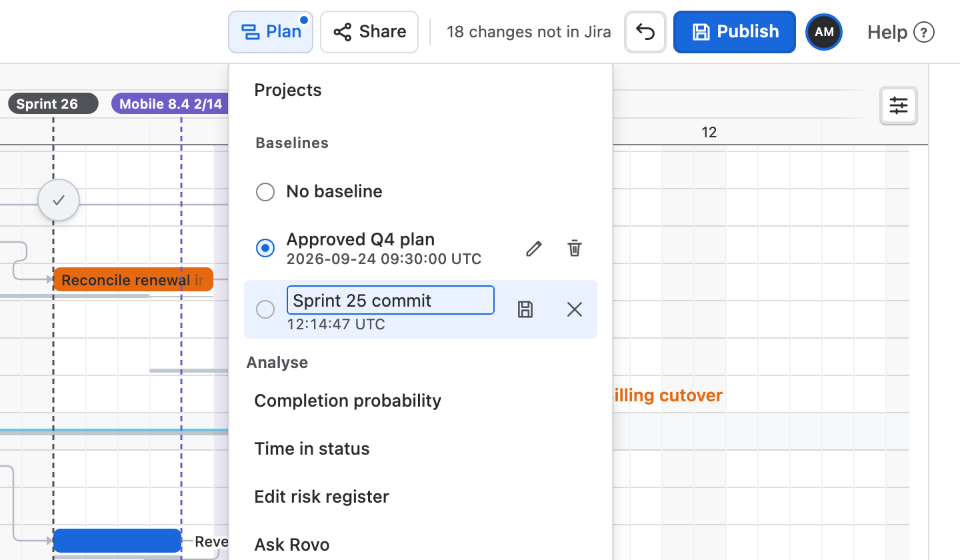Undo the last plan change
Viewport: 960px width, 560px height.
pos(645,31)
